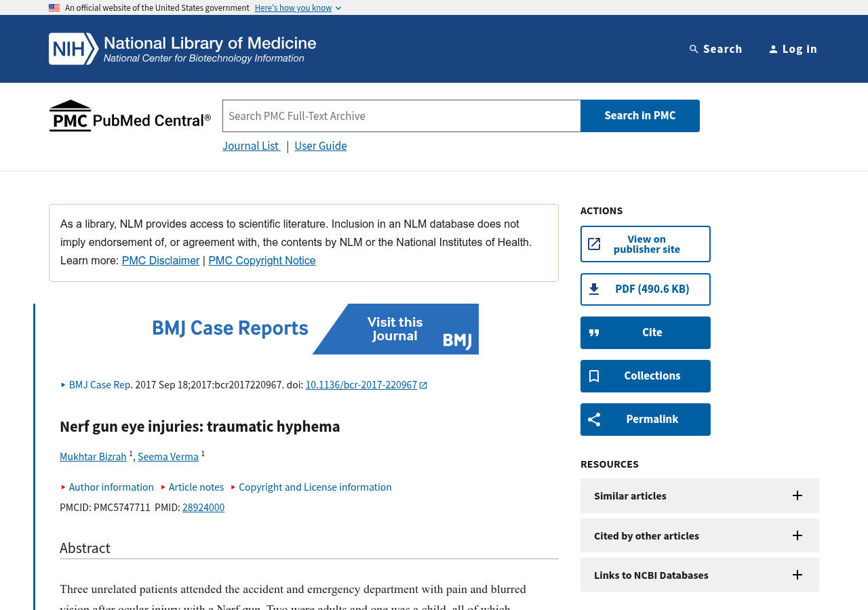Open the User Guide link

pos(321,146)
